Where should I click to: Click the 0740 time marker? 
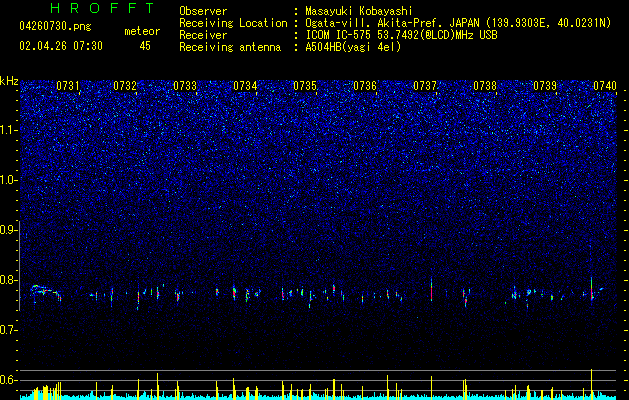pos(605,86)
